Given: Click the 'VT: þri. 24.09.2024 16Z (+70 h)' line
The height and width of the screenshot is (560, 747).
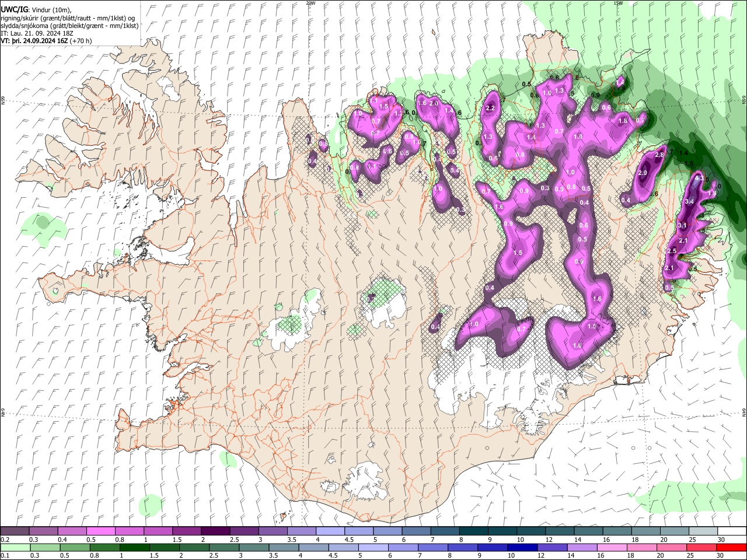Looking at the screenshot, I should 46,41.
